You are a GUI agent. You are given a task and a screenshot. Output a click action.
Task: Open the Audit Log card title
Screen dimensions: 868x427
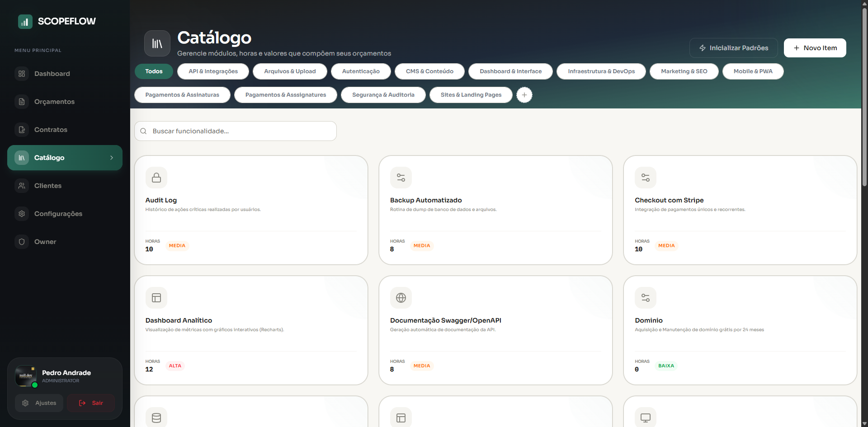161,200
